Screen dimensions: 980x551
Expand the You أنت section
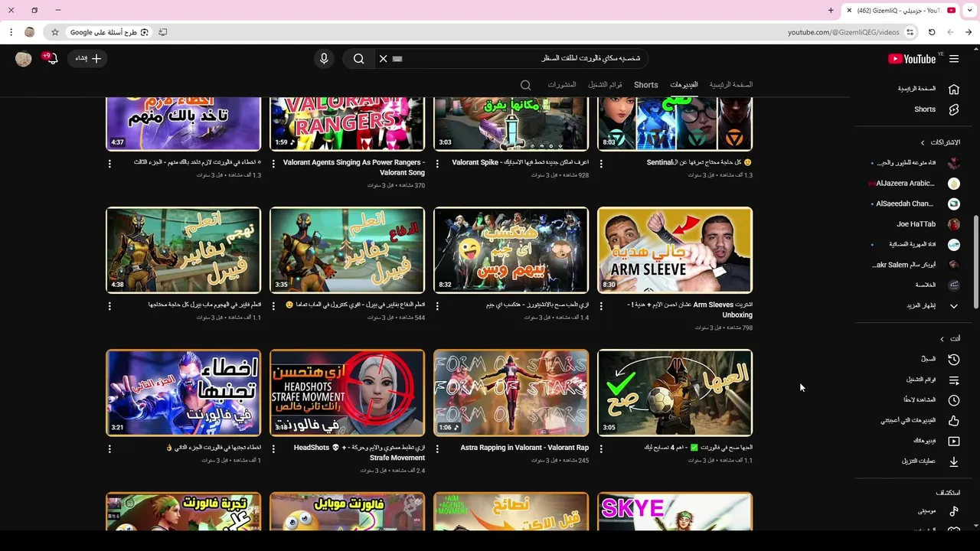pos(950,339)
